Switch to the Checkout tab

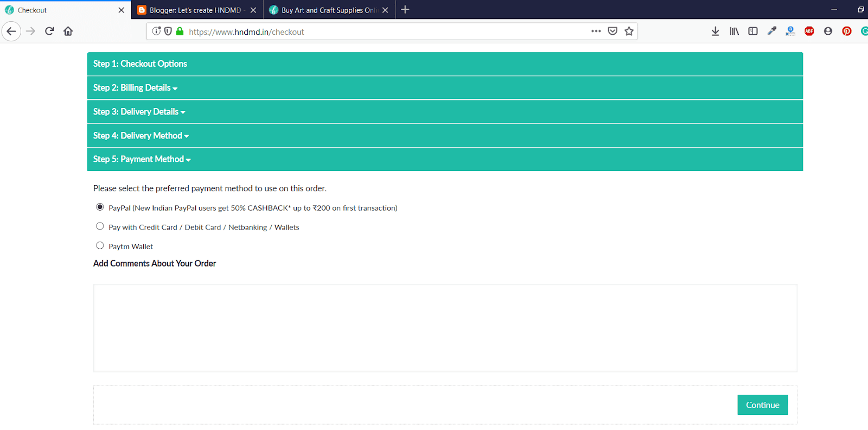coord(65,10)
